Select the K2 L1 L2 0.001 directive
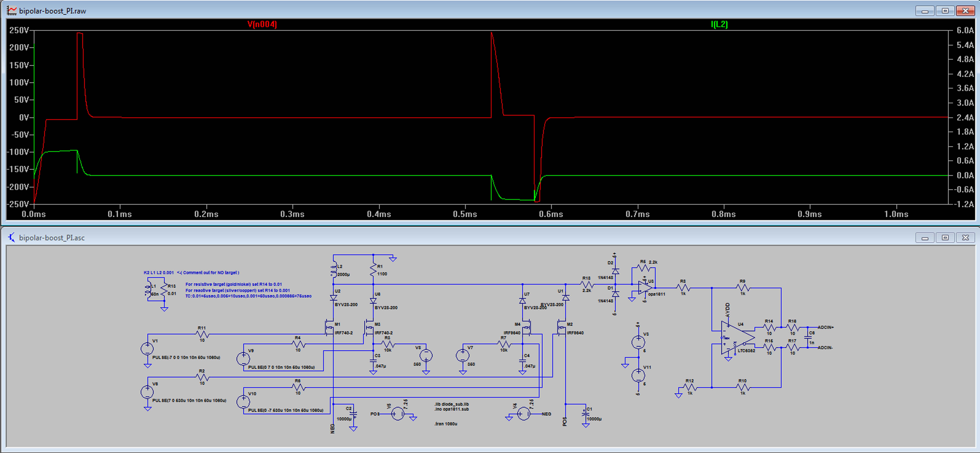This screenshot has height=453, width=980. click(159, 273)
